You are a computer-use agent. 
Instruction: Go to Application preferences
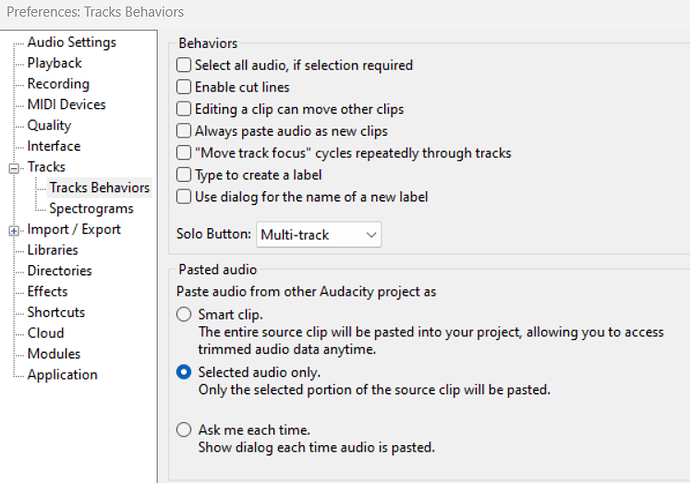pos(62,375)
